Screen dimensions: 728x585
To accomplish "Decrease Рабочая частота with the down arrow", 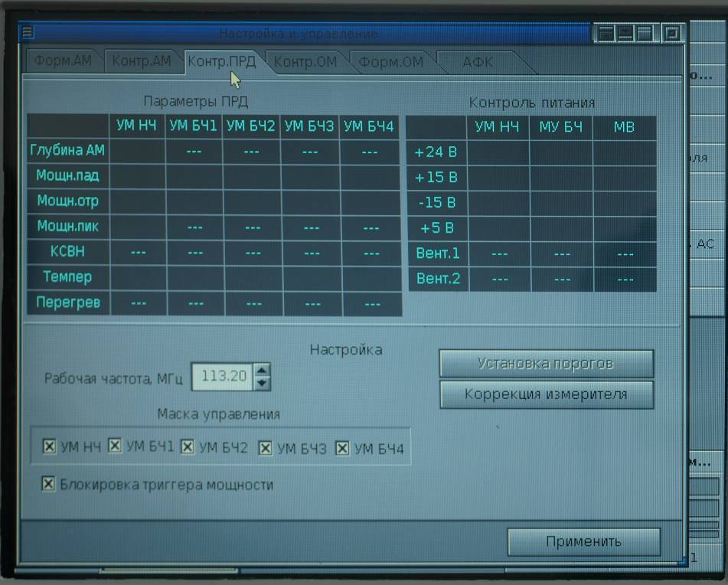I will point(262,383).
